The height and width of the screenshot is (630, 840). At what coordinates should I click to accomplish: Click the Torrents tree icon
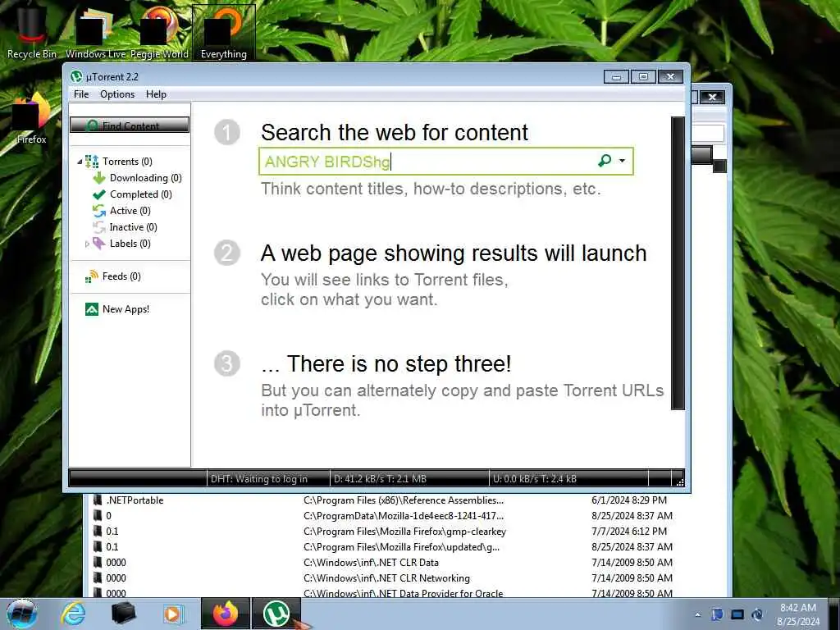point(92,162)
